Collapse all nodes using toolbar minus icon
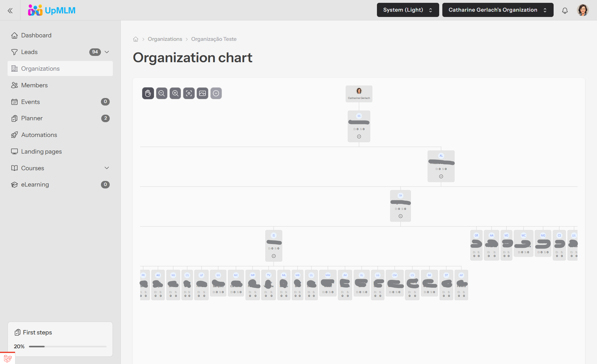597x364 pixels. 216,93
